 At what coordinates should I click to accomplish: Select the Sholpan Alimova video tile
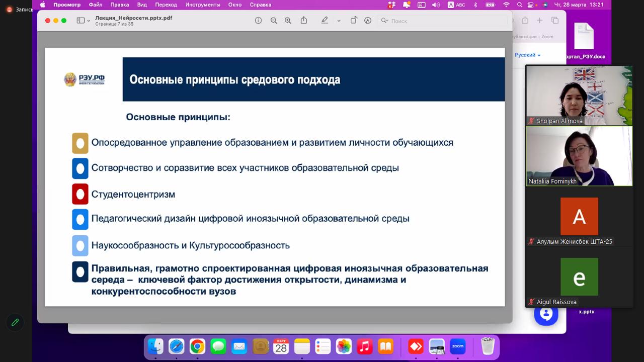(579, 96)
